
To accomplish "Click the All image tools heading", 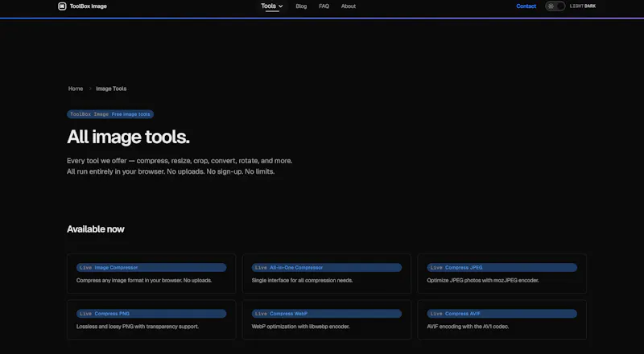I will (128, 137).
